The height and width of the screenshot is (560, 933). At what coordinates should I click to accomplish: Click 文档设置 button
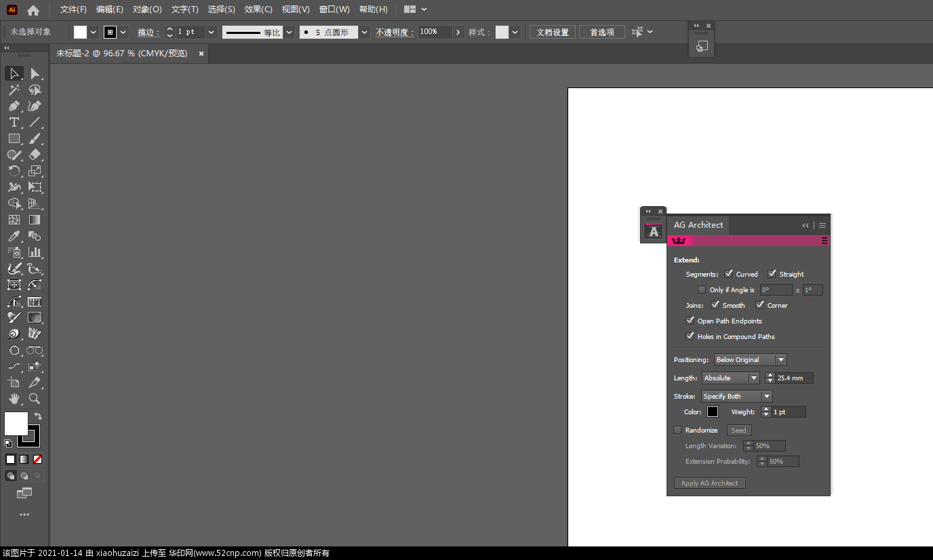[553, 32]
